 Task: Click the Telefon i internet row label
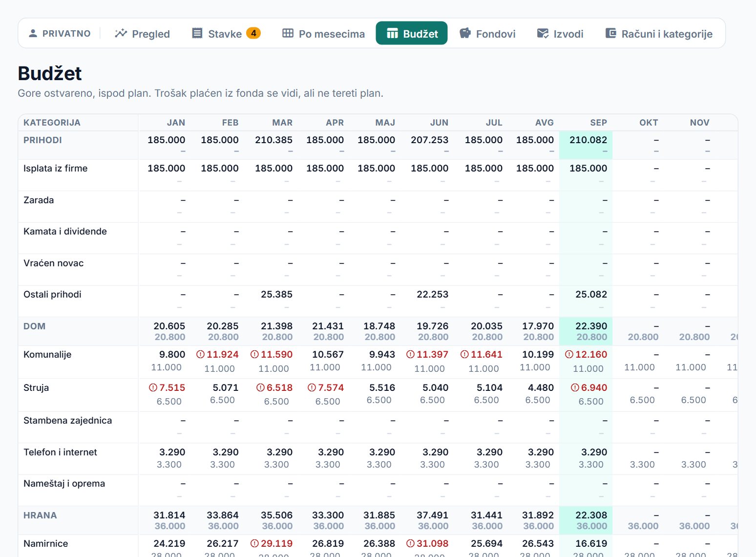pyautogui.click(x=60, y=452)
